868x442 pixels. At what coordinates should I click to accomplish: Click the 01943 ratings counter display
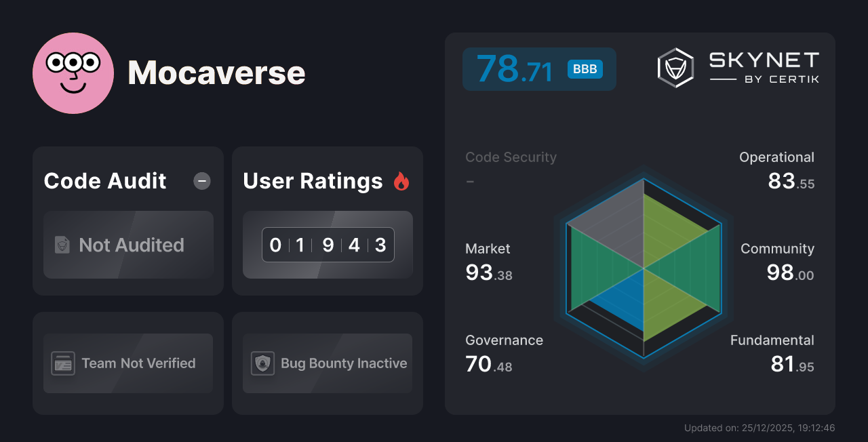(328, 245)
